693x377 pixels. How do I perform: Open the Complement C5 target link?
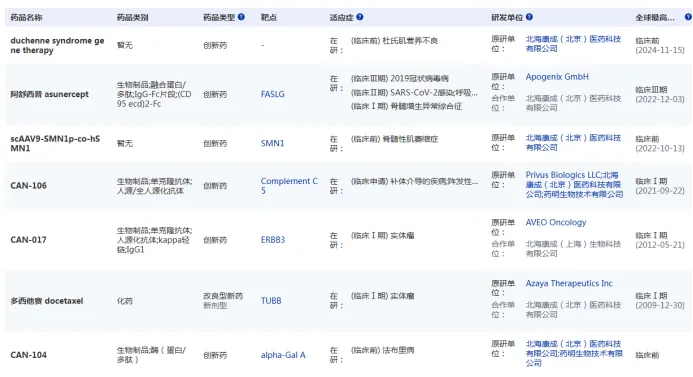(x=289, y=186)
